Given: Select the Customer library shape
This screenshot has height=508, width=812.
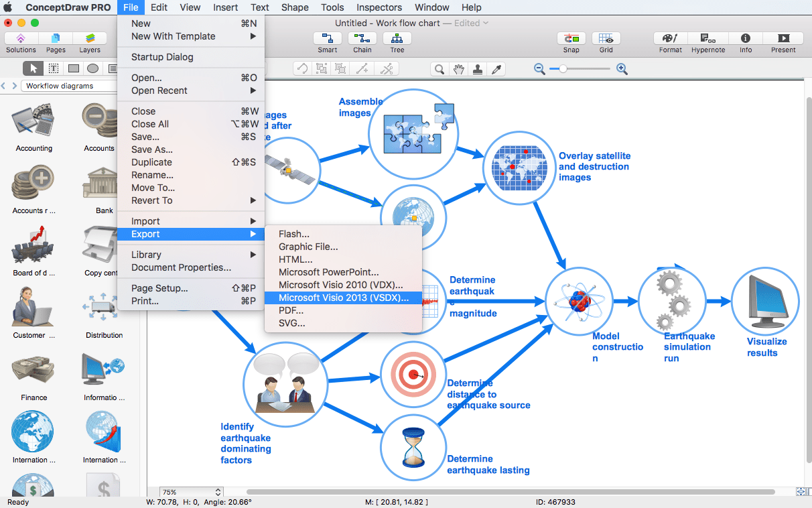Looking at the screenshot, I should point(33,314).
